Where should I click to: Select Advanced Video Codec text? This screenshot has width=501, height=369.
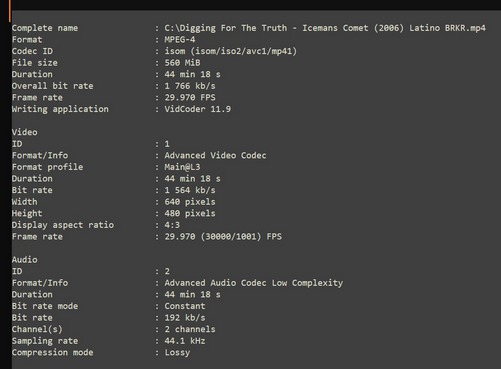pyautogui.click(x=215, y=156)
